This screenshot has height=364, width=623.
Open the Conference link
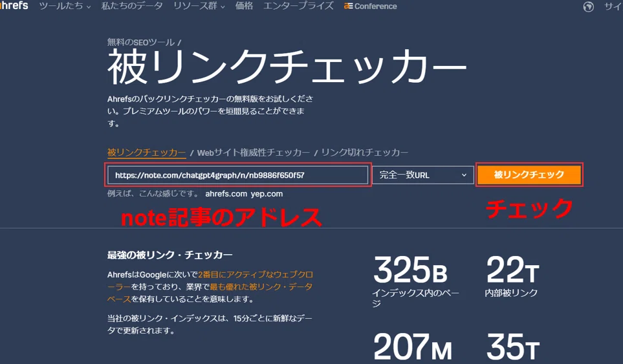coord(370,6)
